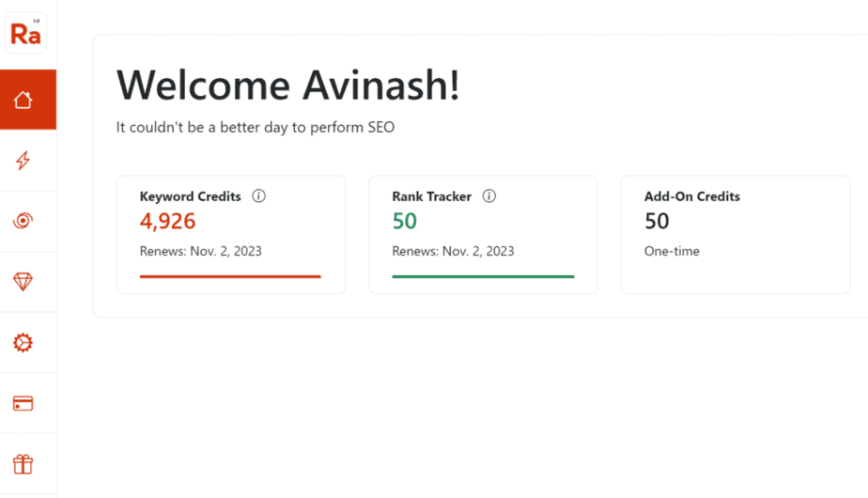Click the green Rank Tracker progress bar

(483, 276)
